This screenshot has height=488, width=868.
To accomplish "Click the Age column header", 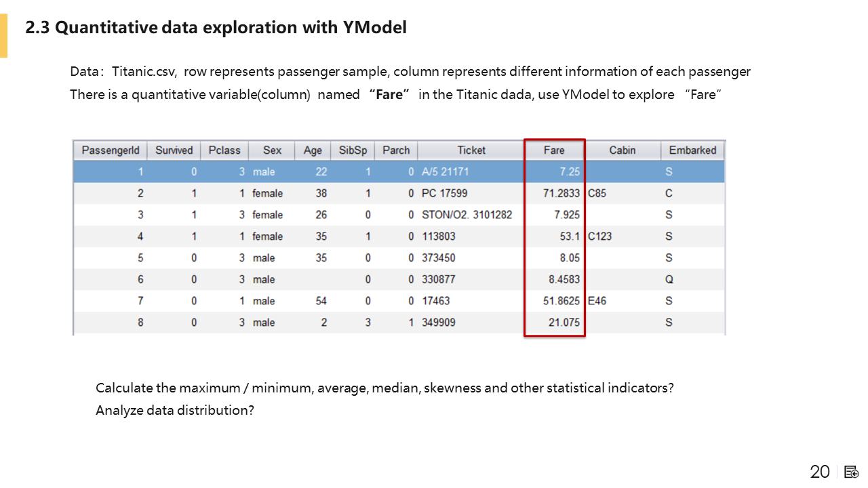I will pyautogui.click(x=313, y=150).
